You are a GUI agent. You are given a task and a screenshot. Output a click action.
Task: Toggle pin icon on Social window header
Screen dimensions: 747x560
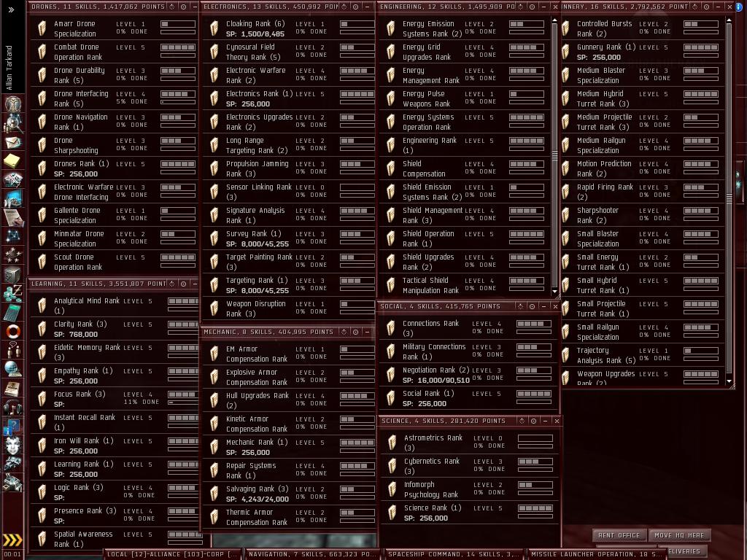(521, 307)
